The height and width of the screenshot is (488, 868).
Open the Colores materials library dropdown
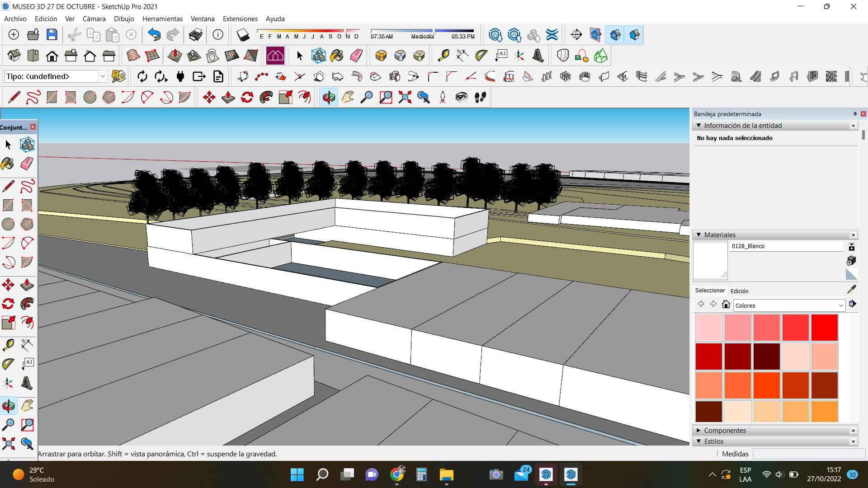(x=789, y=305)
